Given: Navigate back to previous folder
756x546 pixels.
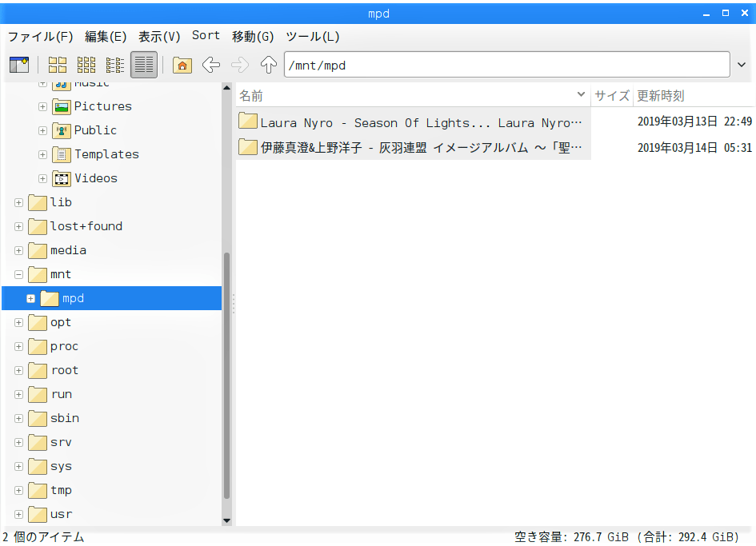Looking at the screenshot, I should click(x=211, y=65).
